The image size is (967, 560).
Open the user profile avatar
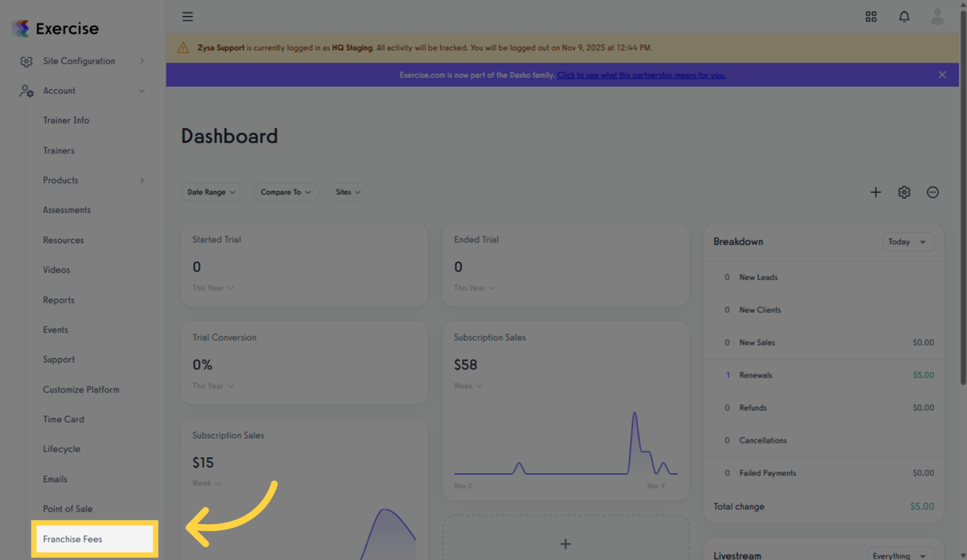coord(937,16)
